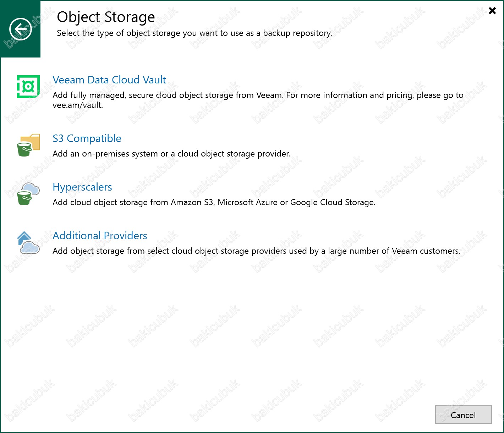Image resolution: width=504 pixels, height=433 pixels.
Task: Open Additional Providers option
Action: [x=100, y=236]
